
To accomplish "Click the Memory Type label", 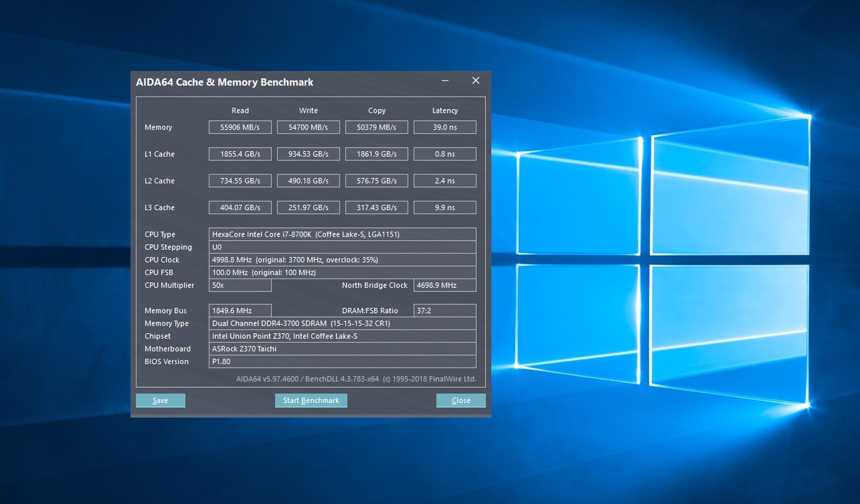I will click(x=167, y=323).
